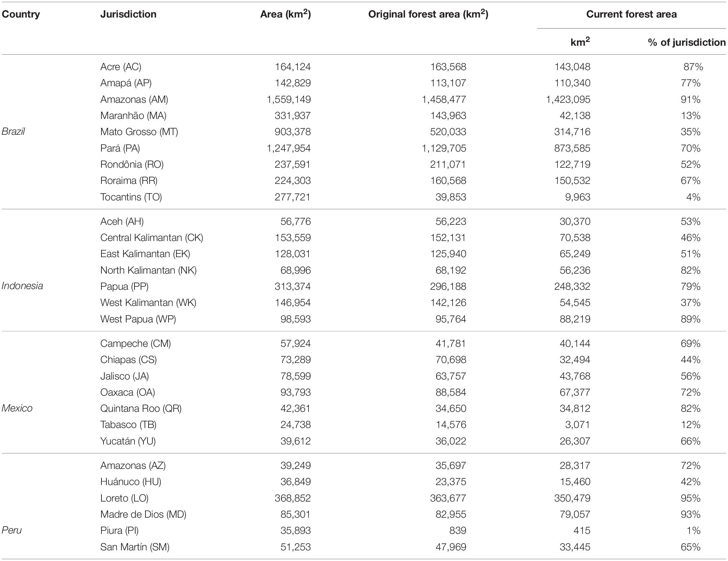Viewport: 728px width, 561px height.
Task: Select the 44% value for Chiapas
Action: [x=691, y=360]
